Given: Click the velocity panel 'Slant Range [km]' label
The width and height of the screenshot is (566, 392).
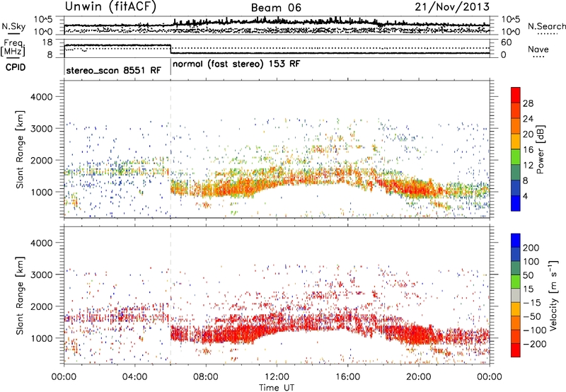Looking at the screenshot, I should coord(21,296).
